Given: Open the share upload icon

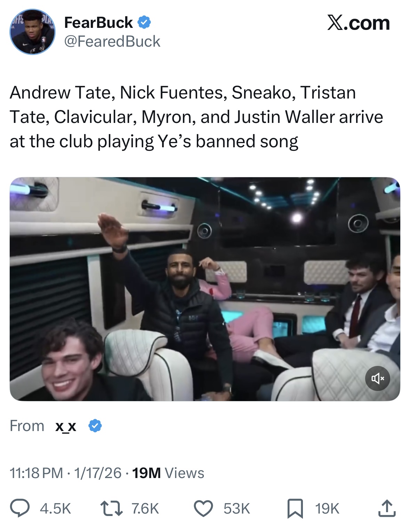Looking at the screenshot, I should pos(387,508).
